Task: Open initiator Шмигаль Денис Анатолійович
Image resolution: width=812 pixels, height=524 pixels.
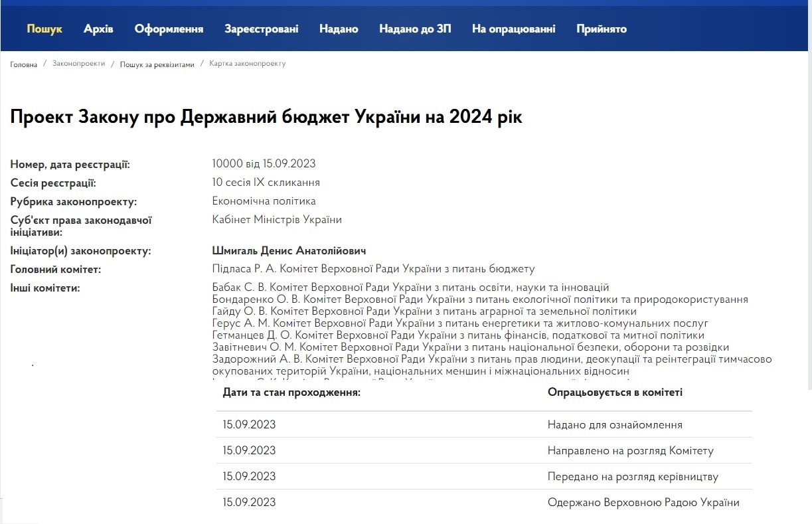Action: 289,251
